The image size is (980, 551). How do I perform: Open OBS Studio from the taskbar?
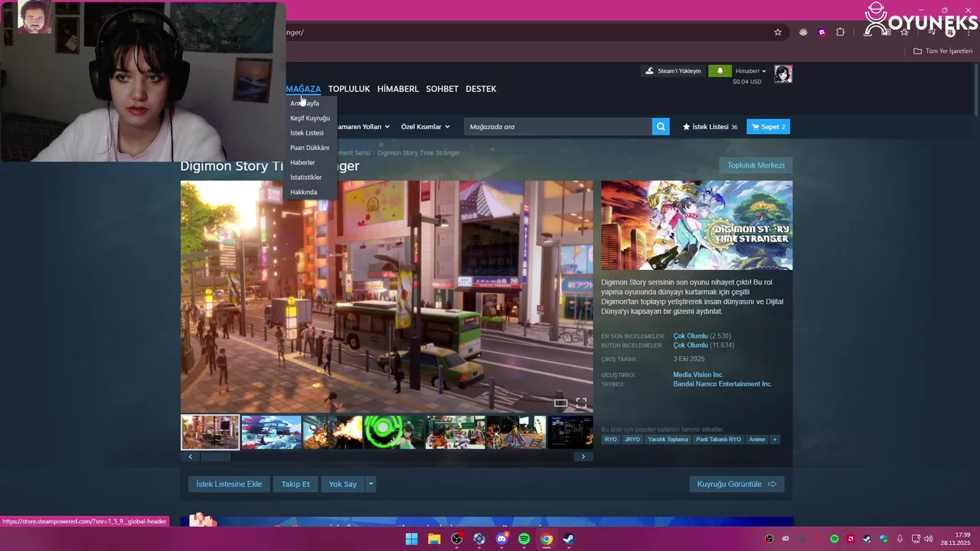pos(457,539)
